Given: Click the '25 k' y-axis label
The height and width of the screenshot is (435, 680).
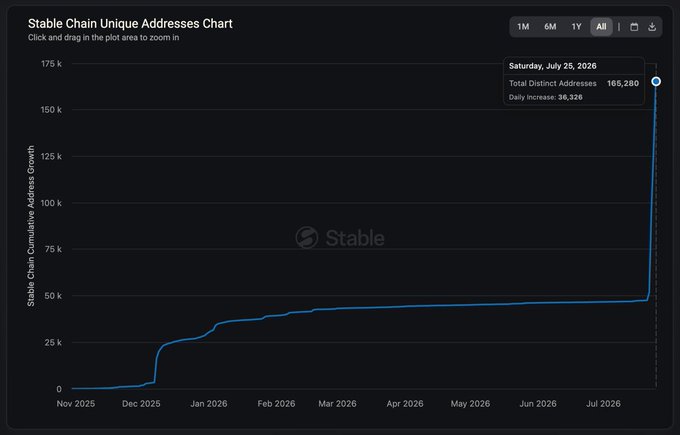Looking at the screenshot, I should click(53, 342).
